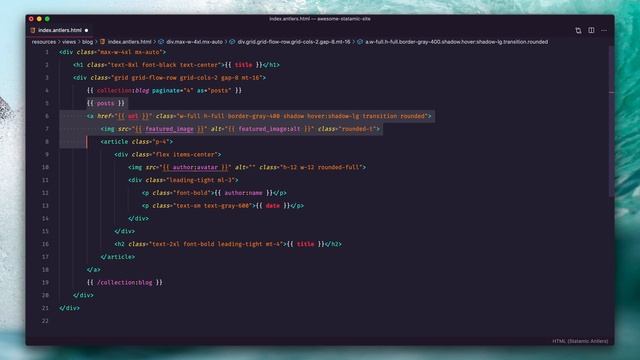This screenshot has height=360, width=640.
Task: Open the compare changes icon in editor toolbar
Action: [x=578, y=31]
